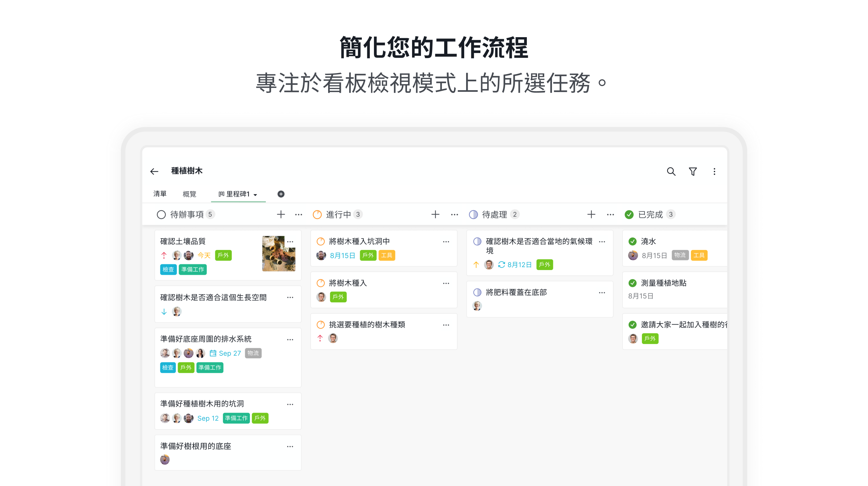This screenshot has width=868, height=486.
Task: Open more options on 將樹木種入 card
Action: click(x=446, y=283)
